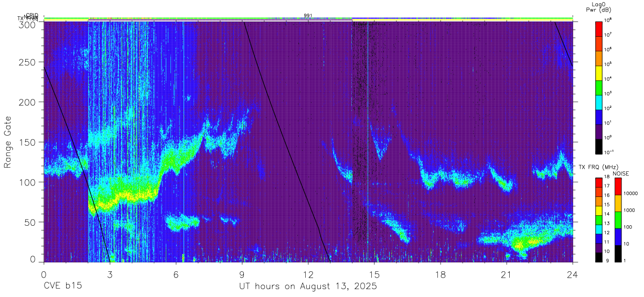Click the power colorbar label '10^8'
The image size is (644, 297).
(608, 20)
